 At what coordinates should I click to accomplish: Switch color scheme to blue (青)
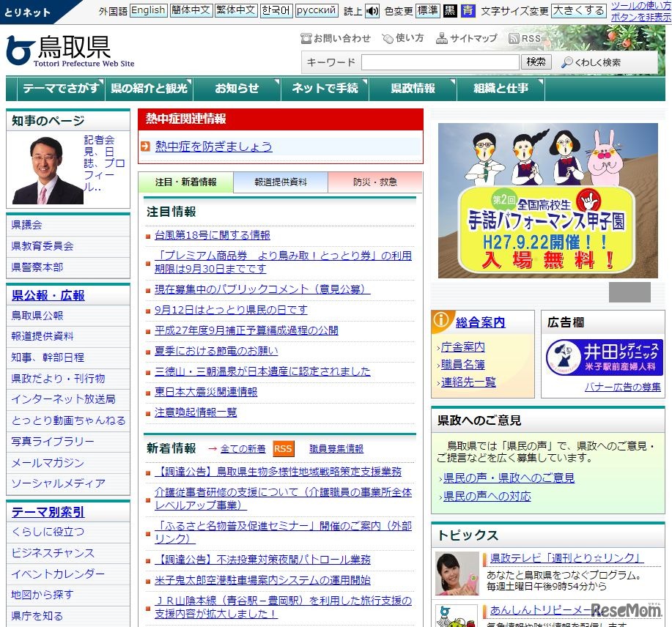468,11
